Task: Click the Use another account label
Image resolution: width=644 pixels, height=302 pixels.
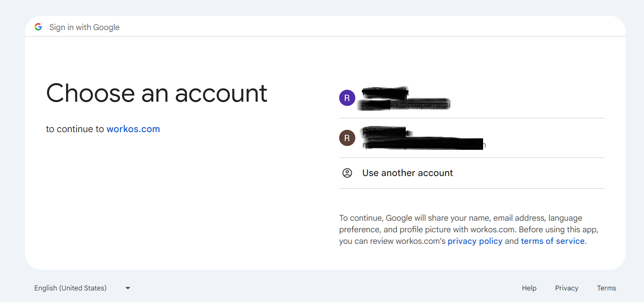Action: click(407, 173)
